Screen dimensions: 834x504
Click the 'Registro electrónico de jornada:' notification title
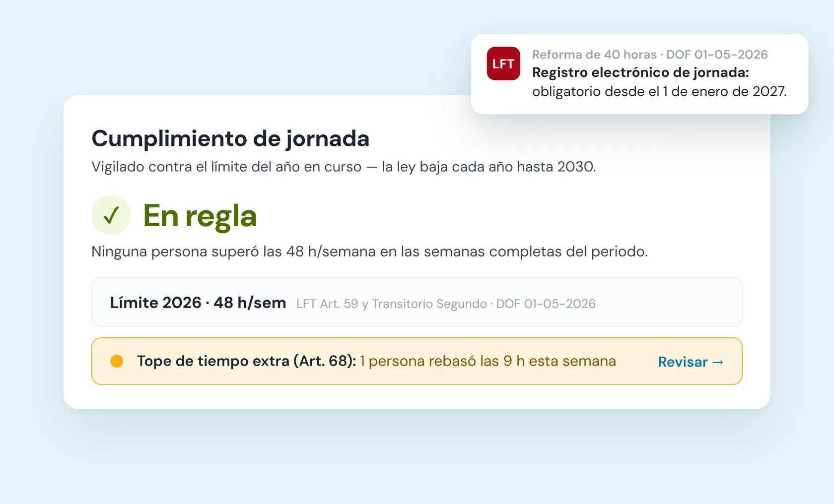[640, 72]
